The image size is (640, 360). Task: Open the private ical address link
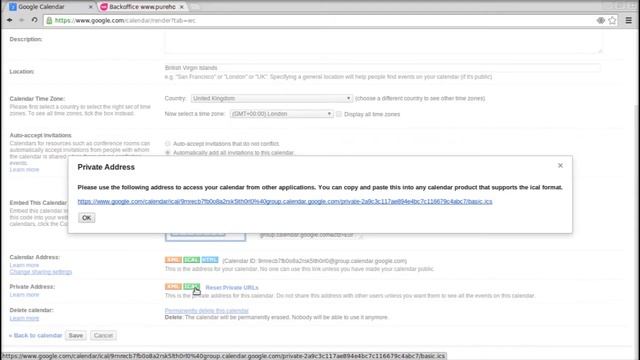point(285,202)
